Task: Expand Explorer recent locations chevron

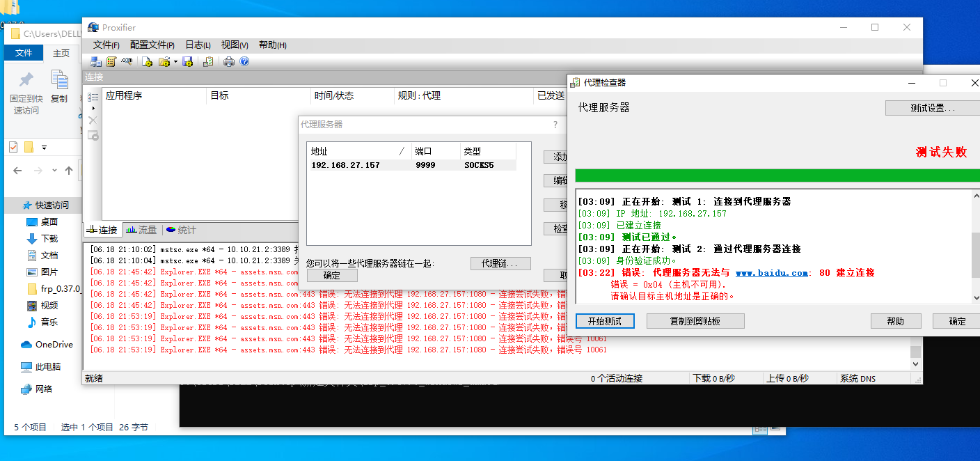Action: tap(54, 171)
